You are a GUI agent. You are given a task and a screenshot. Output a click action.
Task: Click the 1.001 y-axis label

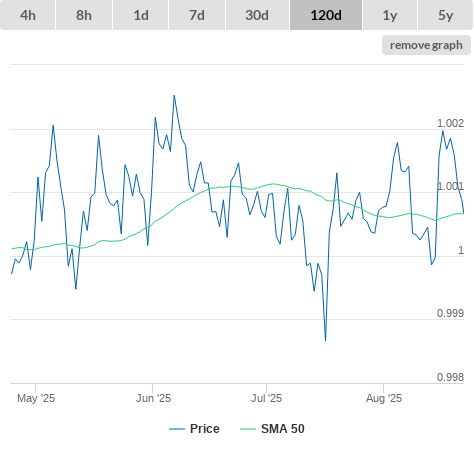450,186
